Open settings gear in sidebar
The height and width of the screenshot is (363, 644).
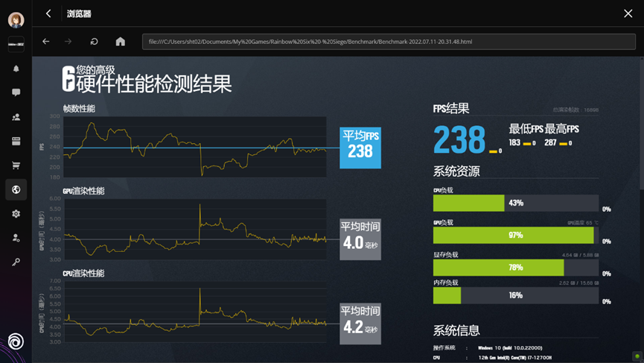[16, 214]
